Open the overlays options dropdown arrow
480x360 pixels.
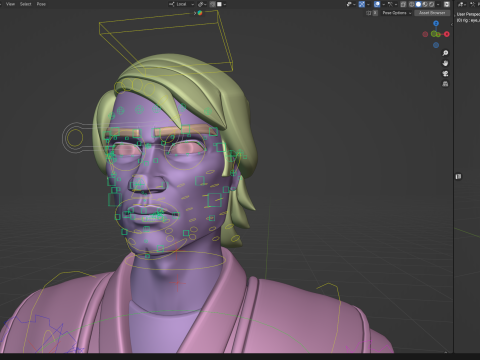click(384, 4)
